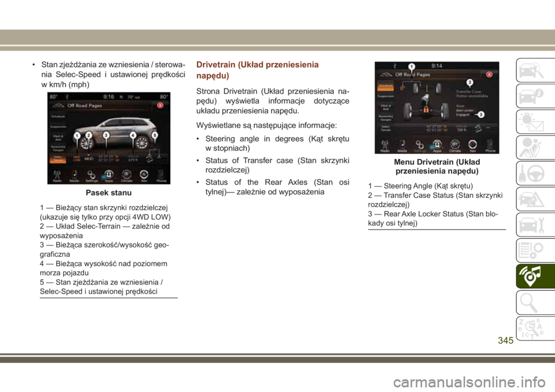
Task: Click legend '3 — Bieżąca szerokość/wysokość geograficzna'
Action: click(x=104, y=249)
